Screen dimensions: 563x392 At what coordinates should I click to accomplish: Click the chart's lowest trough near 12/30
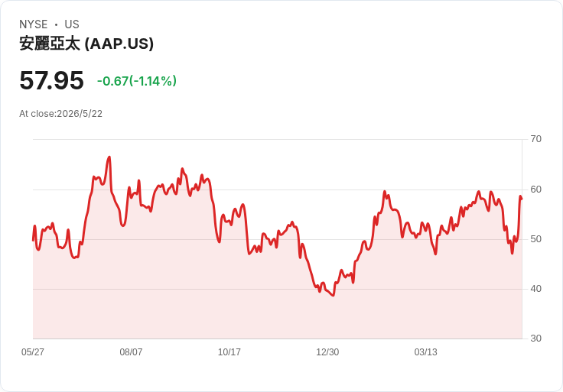[x=334, y=295]
